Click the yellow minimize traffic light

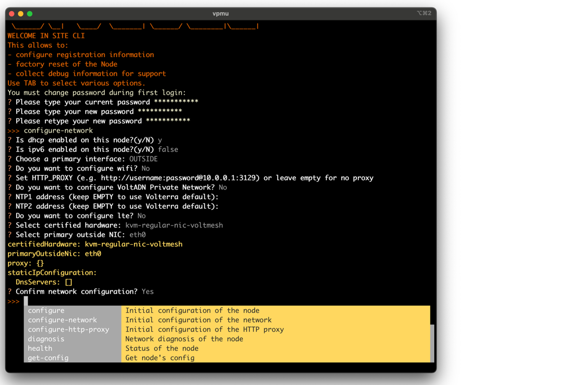20,13
